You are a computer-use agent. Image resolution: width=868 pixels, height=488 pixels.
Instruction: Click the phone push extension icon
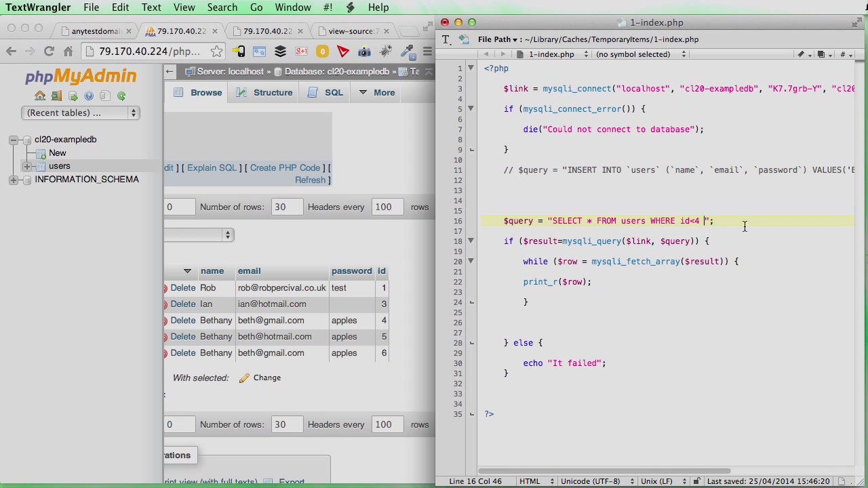(x=238, y=52)
